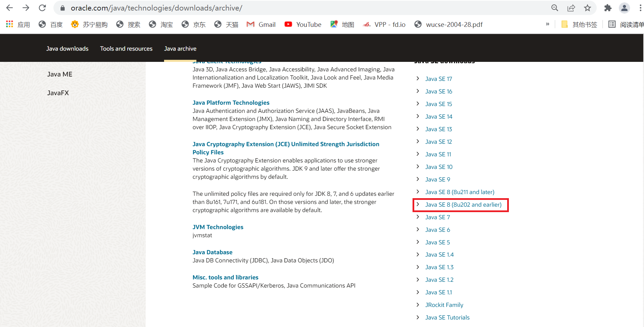The width and height of the screenshot is (644, 327).
Task: Switch to the Tools and resources tab
Action: tap(126, 49)
